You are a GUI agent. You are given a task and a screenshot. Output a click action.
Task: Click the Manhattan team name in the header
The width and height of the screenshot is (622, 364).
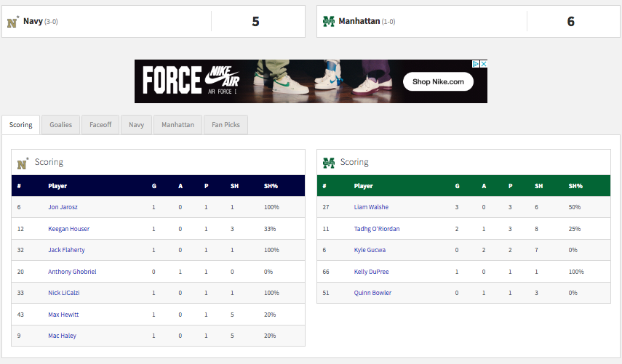[359, 21]
